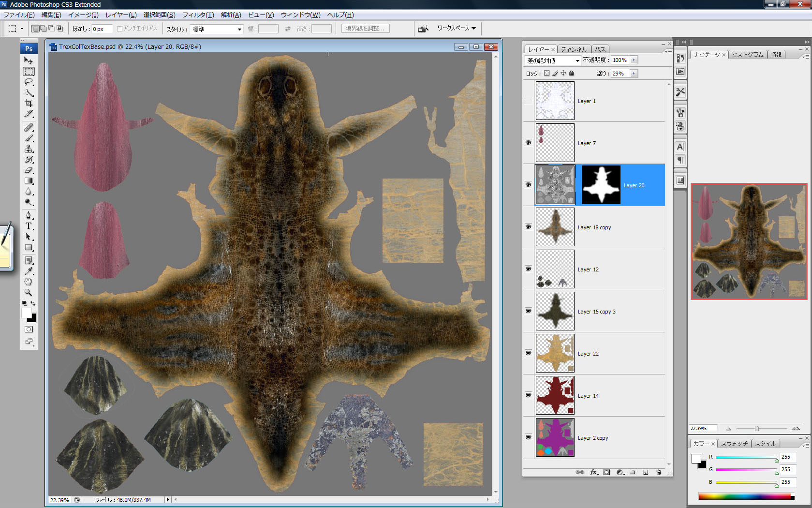Open the ワークスペース dropdown
This screenshot has height=508, width=812.
tap(455, 28)
